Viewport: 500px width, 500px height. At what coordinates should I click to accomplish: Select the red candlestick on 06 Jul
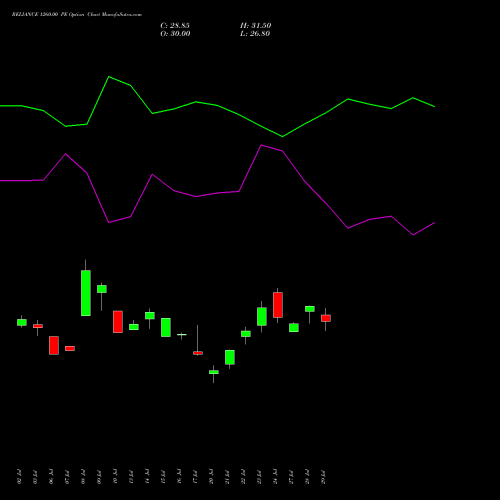point(54,345)
